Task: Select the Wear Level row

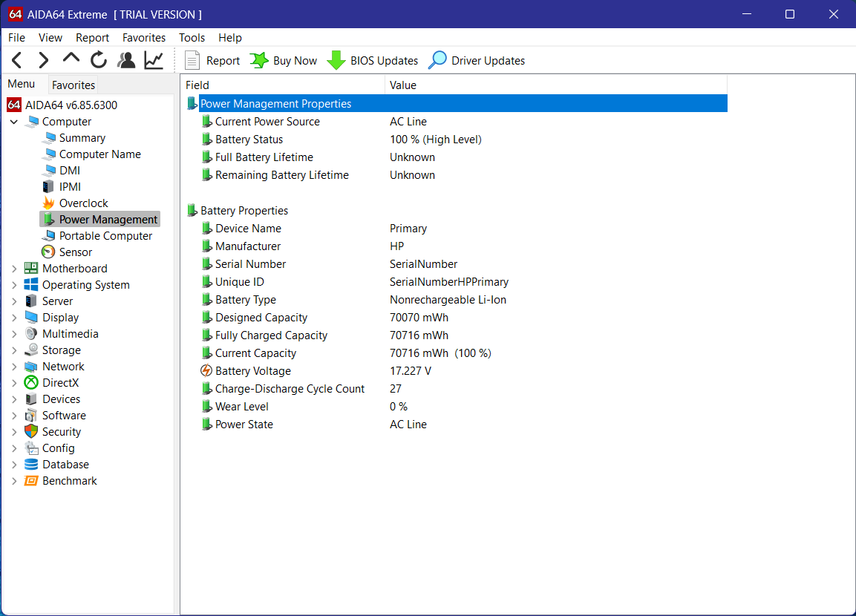Action: [457, 407]
